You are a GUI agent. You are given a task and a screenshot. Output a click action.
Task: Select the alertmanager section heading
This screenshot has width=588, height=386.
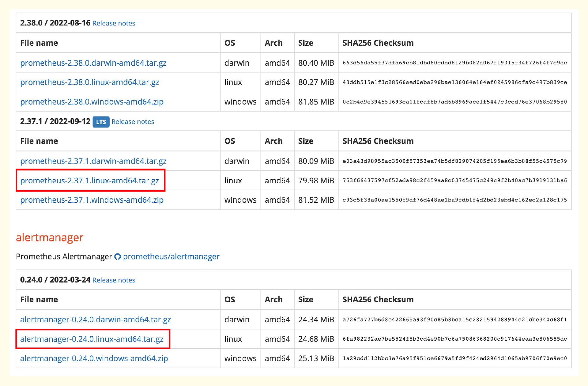click(x=50, y=238)
